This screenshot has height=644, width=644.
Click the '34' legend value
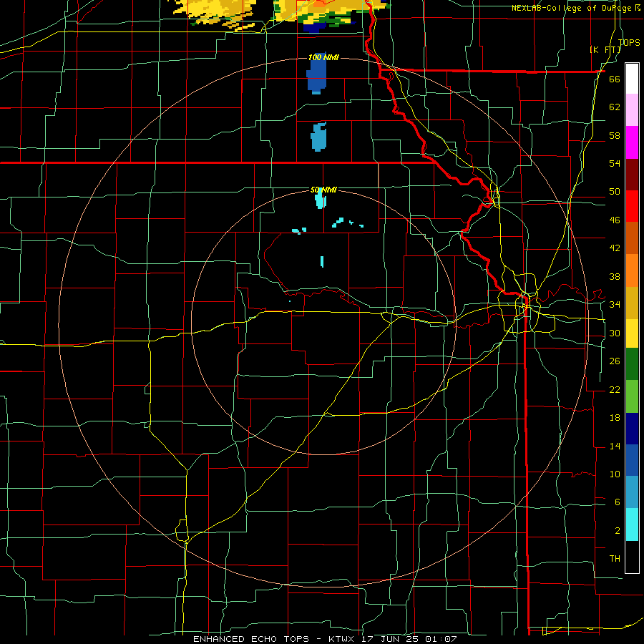coord(615,304)
